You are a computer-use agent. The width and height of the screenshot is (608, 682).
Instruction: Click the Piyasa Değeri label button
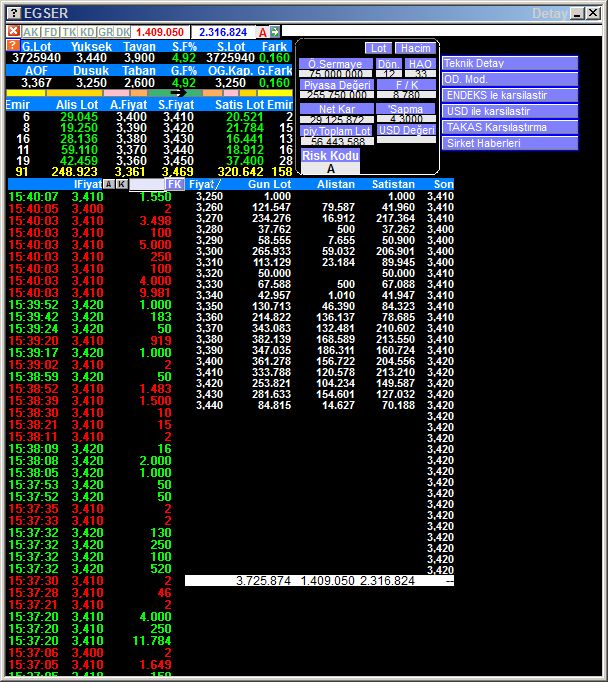[x=337, y=85]
